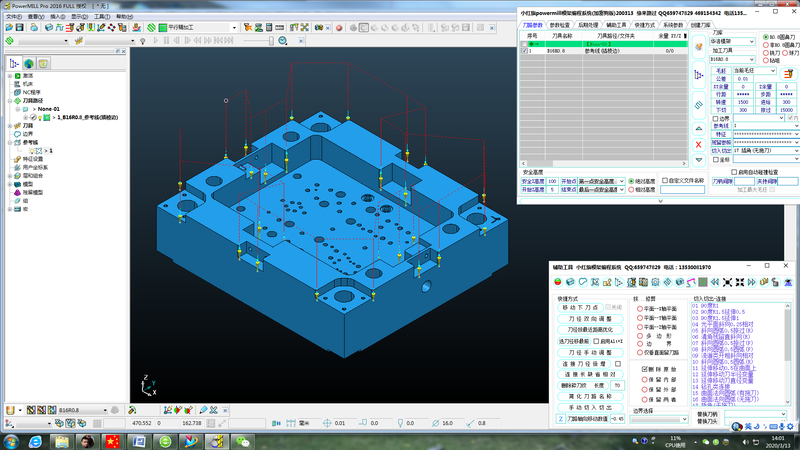Open the 刀库 dropdown showing 华洁模架
The image size is (800, 450).
point(732,42)
